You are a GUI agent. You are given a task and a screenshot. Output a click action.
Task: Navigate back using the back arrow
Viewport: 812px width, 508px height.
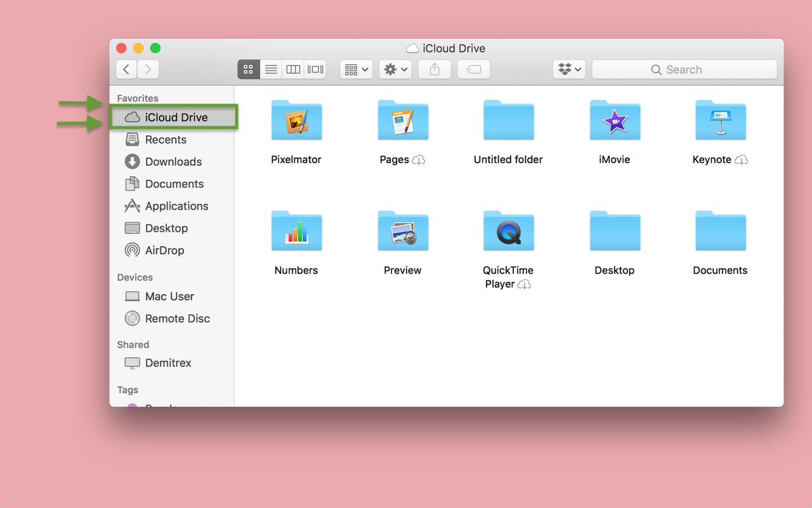tap(125, 69)
